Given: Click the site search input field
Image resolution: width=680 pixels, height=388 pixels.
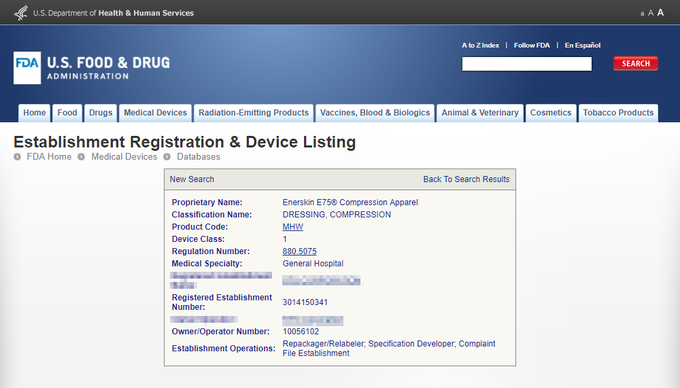Looking at the screenshot, I should (x=526, y=64).
